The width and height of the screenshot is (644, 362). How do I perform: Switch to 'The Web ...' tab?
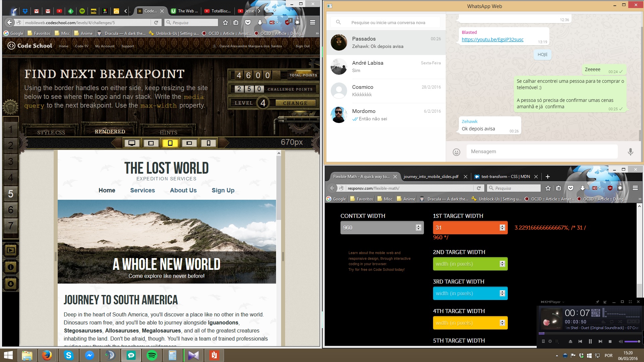point(184,11)
